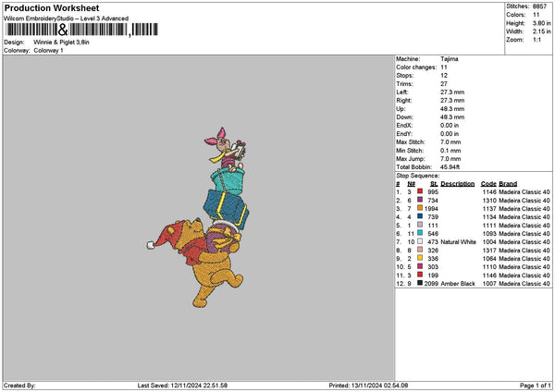Click the Right value '27.3 mm'
555x392 pixels.
(x=452, y=101)
